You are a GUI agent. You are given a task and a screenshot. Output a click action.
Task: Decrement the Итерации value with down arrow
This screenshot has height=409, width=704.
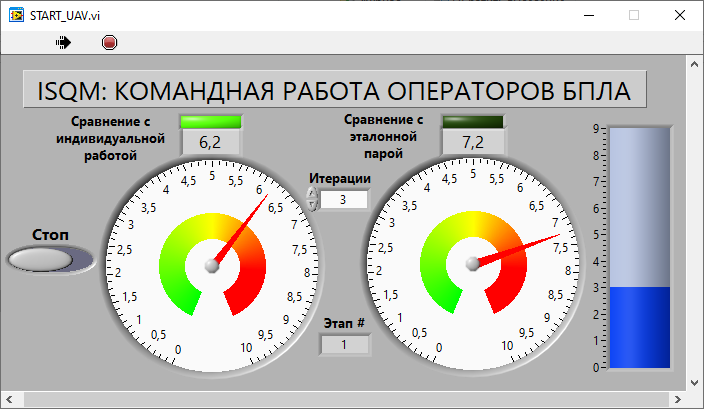pos(312,205)
